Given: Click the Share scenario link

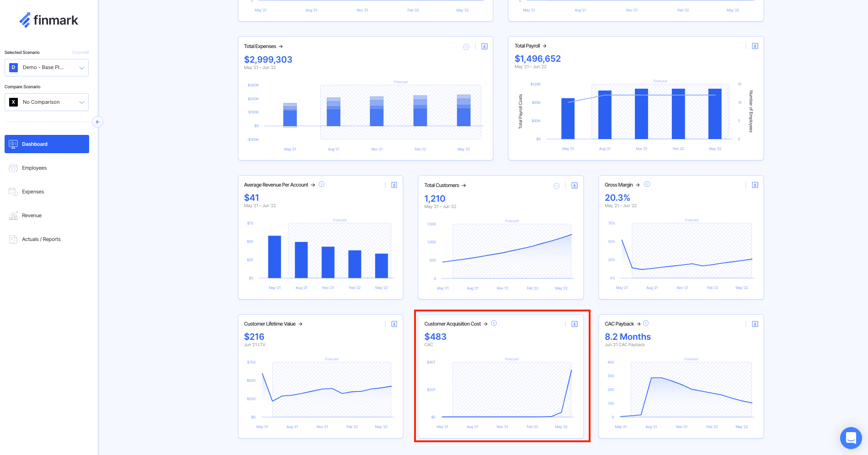Looking at the screenshot, I should 80,53.
